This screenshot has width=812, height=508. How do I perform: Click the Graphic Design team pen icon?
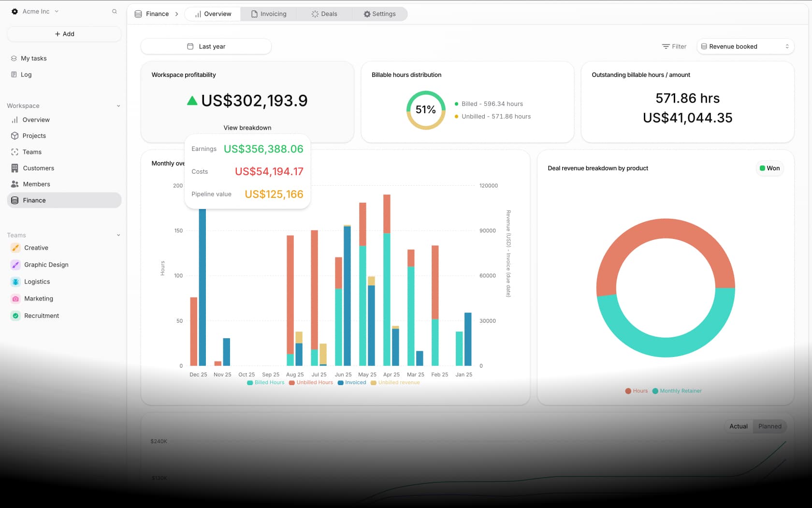(x=15, y=265)
